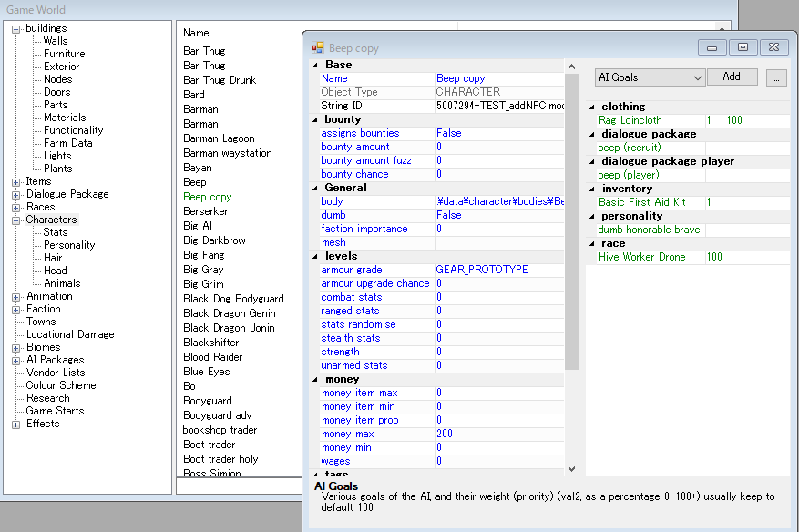The image size is (799, 532).
Task: Collapse the Characters tree node
Action: [15, 220]
